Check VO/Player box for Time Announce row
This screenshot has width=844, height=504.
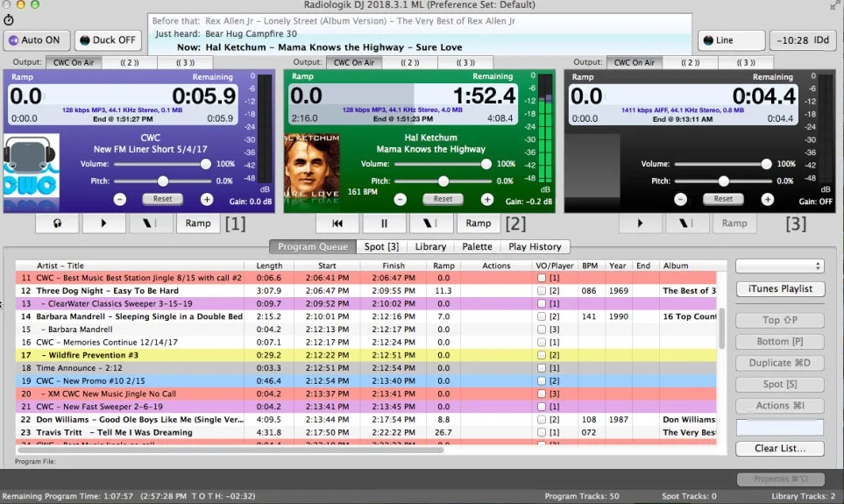point(542,368)
